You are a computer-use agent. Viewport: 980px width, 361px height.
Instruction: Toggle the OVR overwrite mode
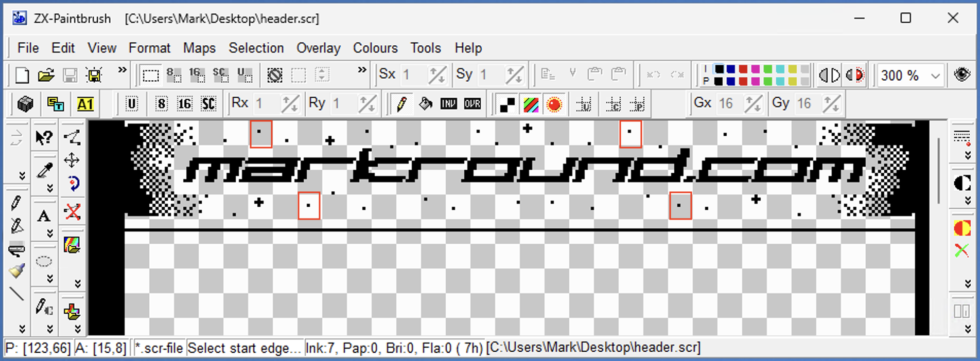pyautogui.click(x=472, y=104)
